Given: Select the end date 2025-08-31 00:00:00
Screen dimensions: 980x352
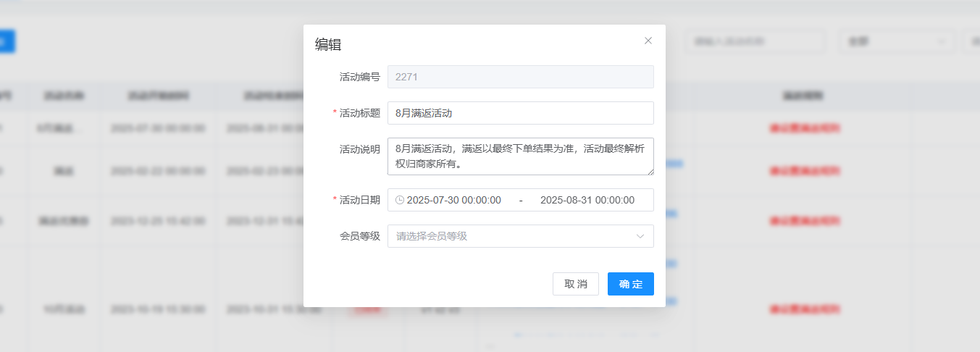Looking at the screenshot, I should 587,200.
